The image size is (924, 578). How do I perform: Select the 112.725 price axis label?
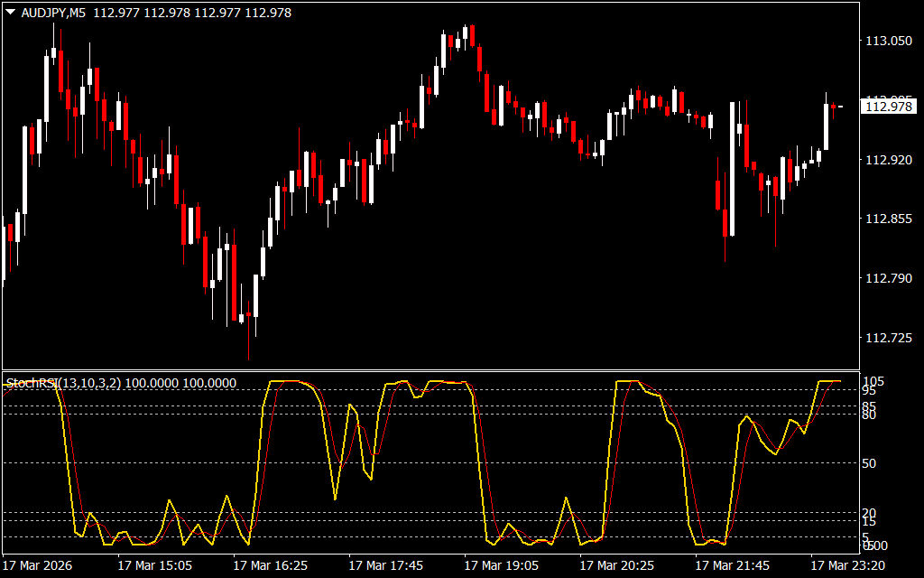888,338
